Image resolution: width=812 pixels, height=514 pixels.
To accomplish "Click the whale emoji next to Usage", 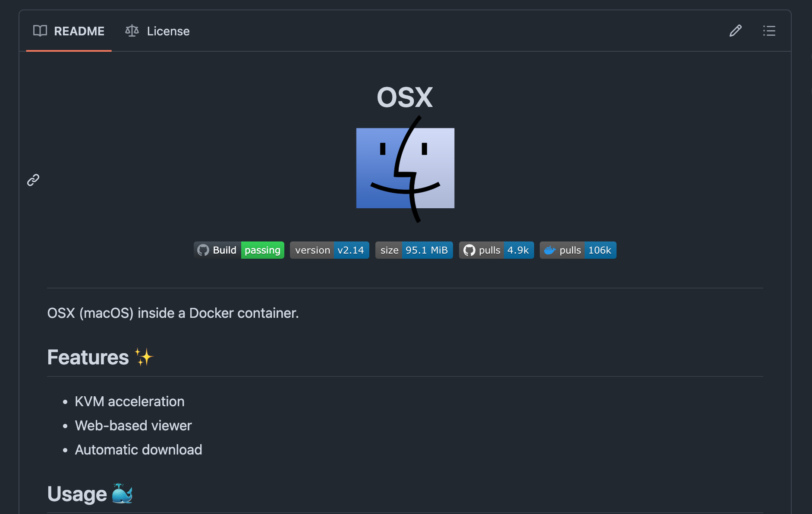I will click(122, 494).
